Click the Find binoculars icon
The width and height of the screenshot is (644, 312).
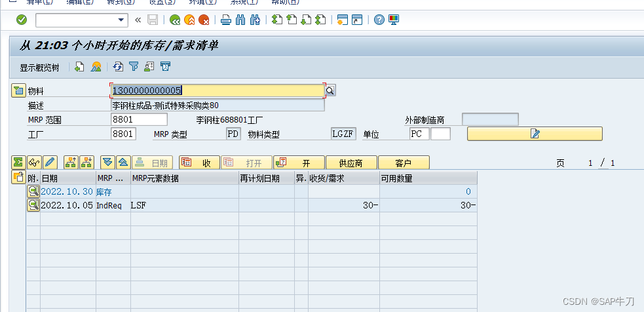240,20
